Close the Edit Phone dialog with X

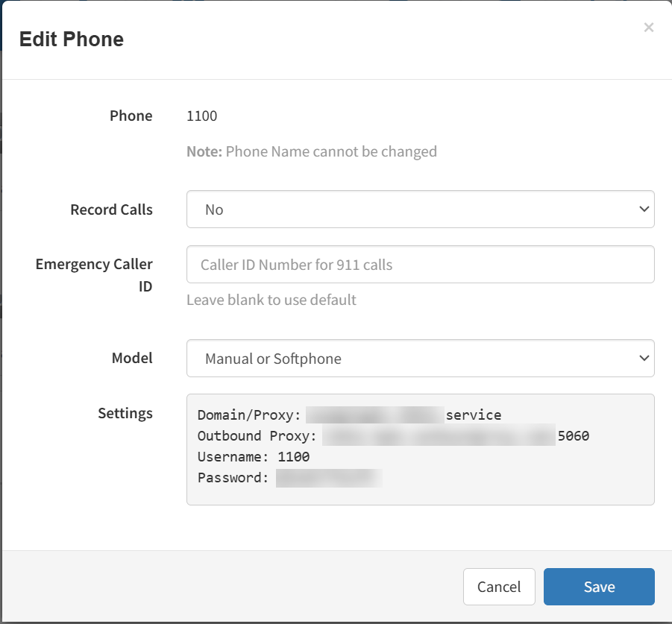(x=648, y=28)
